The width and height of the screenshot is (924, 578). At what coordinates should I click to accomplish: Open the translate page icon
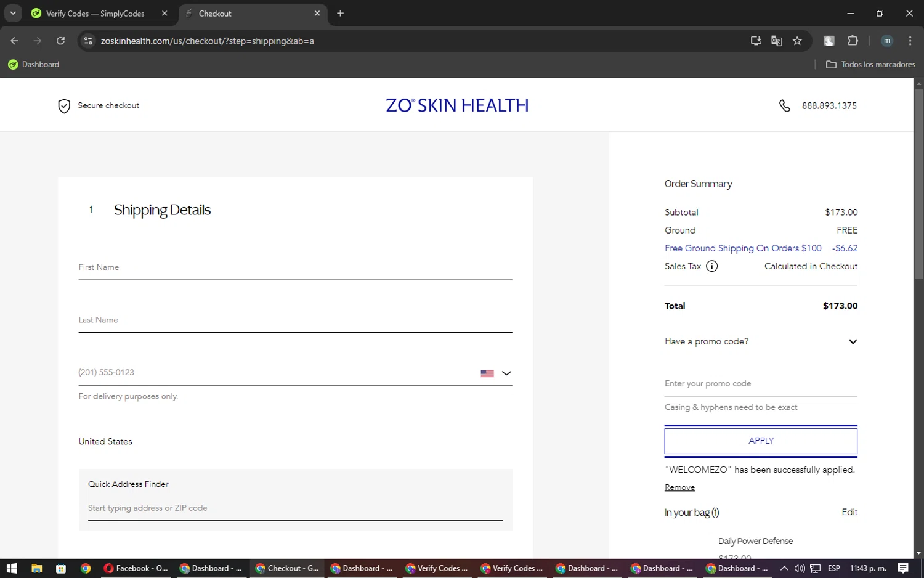(777, 41)
